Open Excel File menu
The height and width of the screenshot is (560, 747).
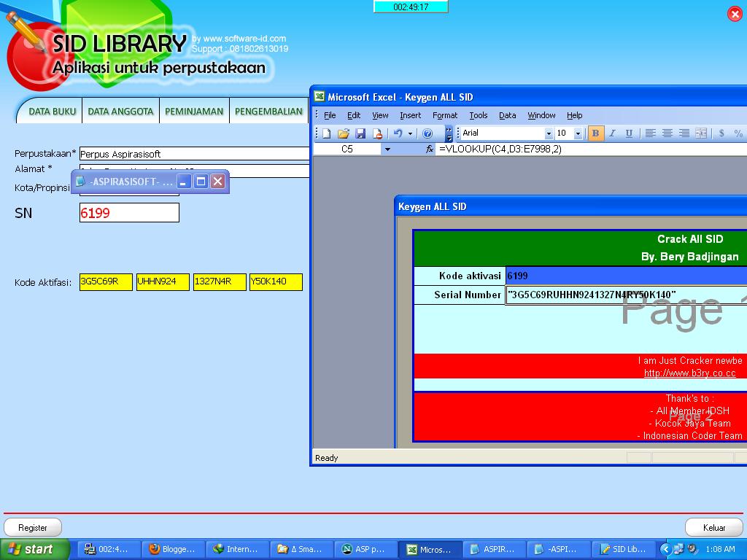330,115
